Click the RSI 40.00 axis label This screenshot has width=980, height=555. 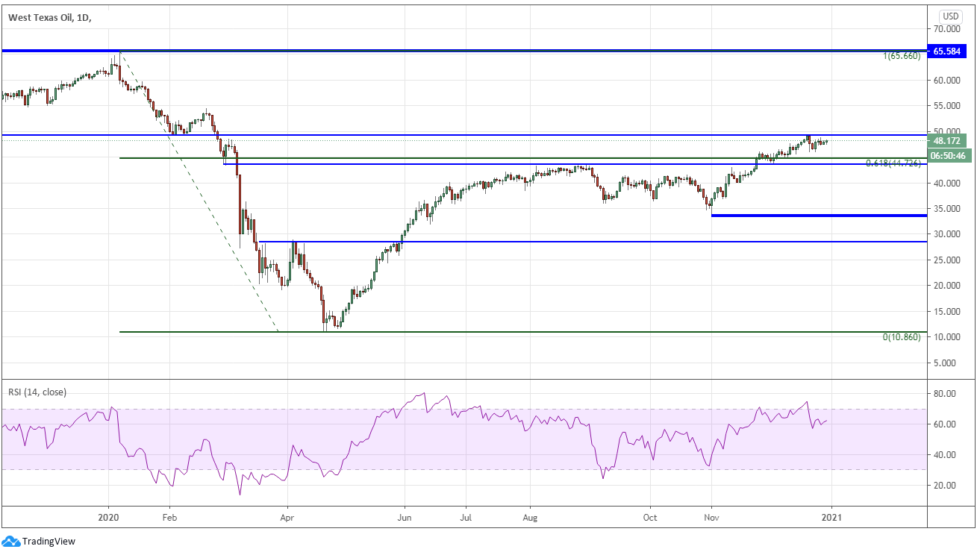point(945,455)
